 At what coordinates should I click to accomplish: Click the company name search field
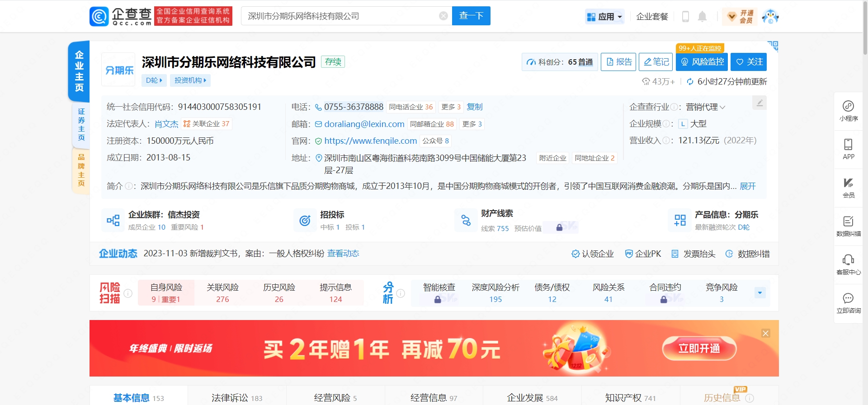339,16
